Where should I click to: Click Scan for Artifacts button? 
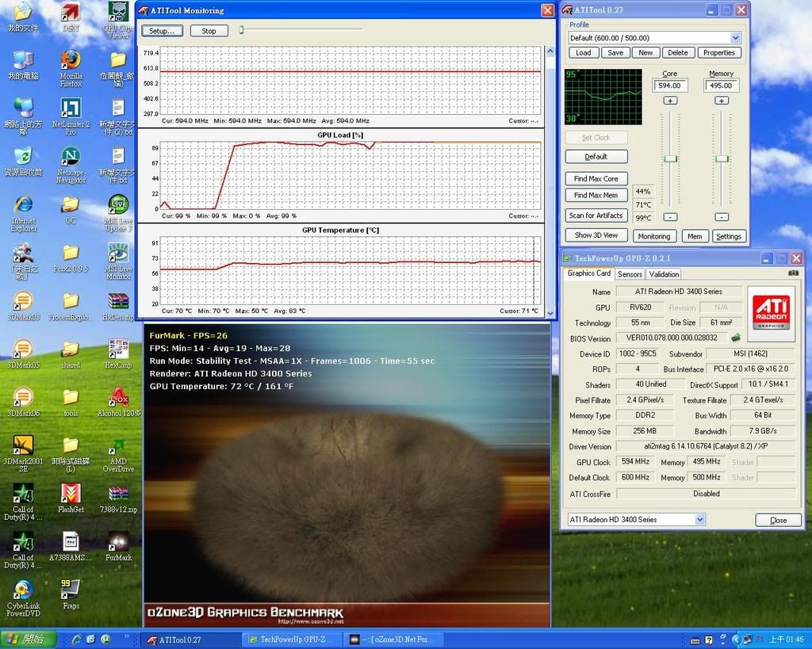pos(596,216)
